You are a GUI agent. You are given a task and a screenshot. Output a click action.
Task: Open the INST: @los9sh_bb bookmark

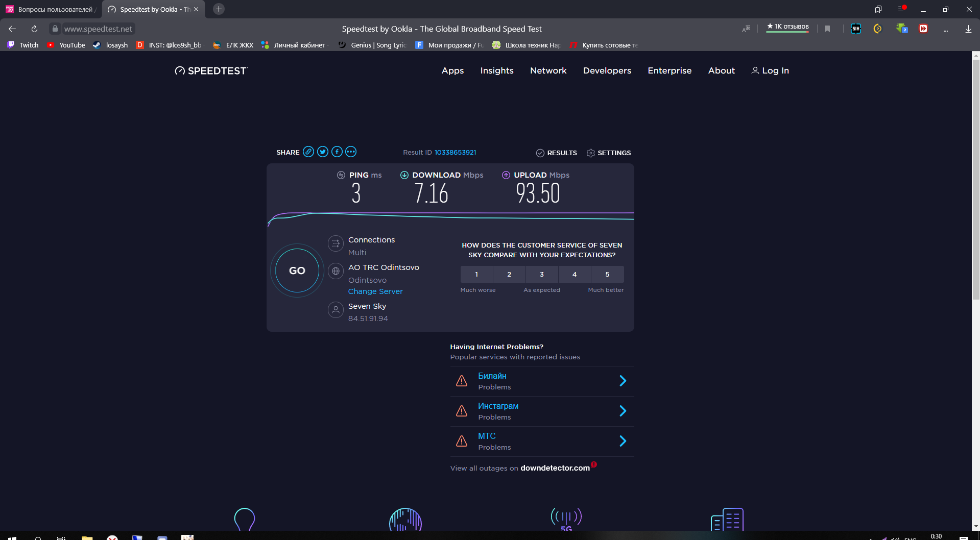(169, 45)
